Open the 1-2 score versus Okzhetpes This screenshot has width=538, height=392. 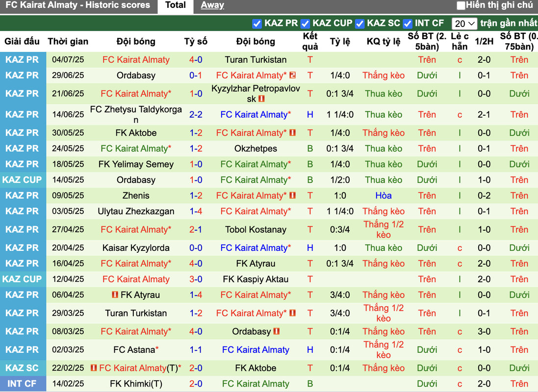pyautogui.click(x=196, y=148)
